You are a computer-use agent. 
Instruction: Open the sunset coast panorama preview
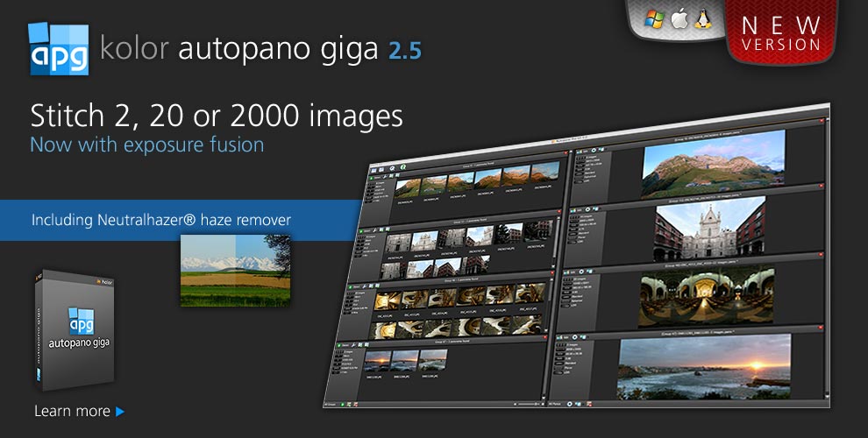pos(703,367)
